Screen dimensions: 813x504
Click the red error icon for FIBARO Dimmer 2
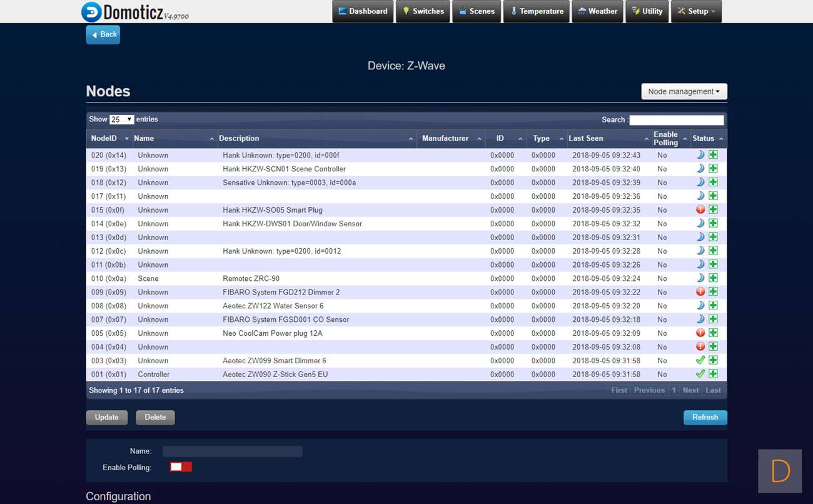[x=700, y=292]
